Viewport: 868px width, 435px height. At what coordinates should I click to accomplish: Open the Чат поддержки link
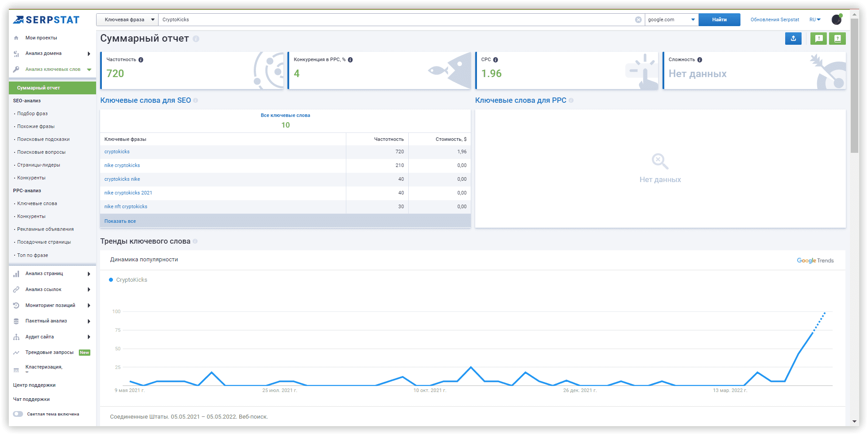31,400
